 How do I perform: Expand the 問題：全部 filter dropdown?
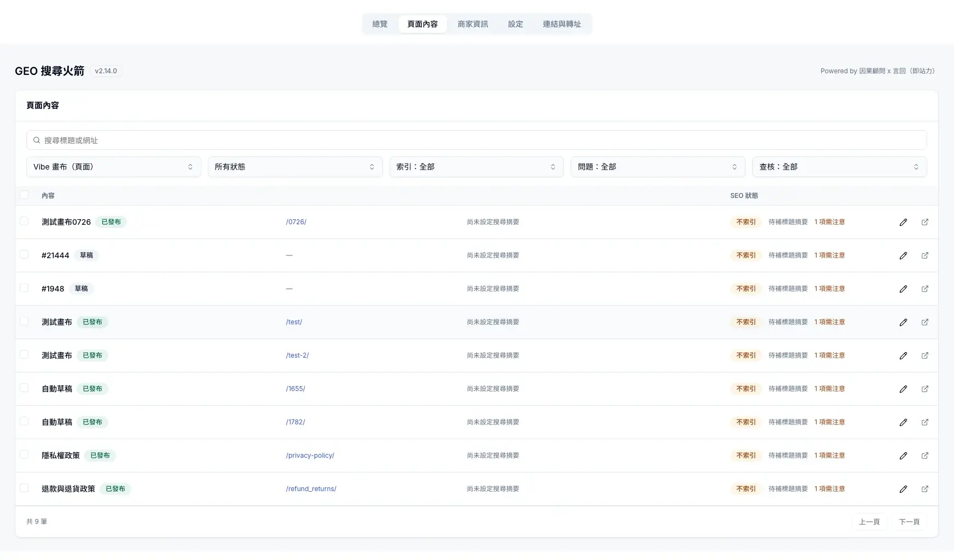click(658, 167)
